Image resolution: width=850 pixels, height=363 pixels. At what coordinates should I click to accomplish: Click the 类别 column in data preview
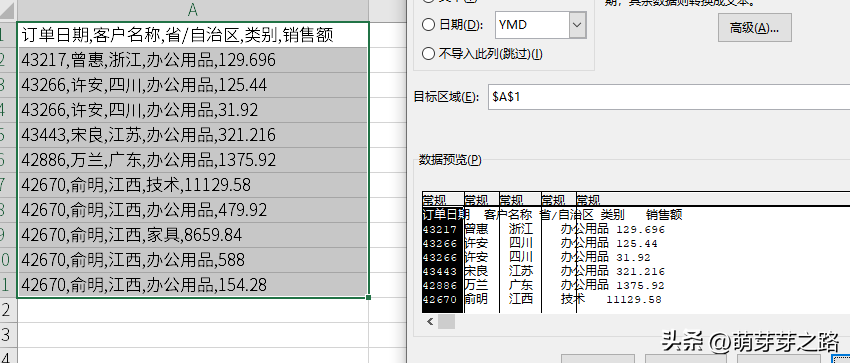(x=559, y=253)
